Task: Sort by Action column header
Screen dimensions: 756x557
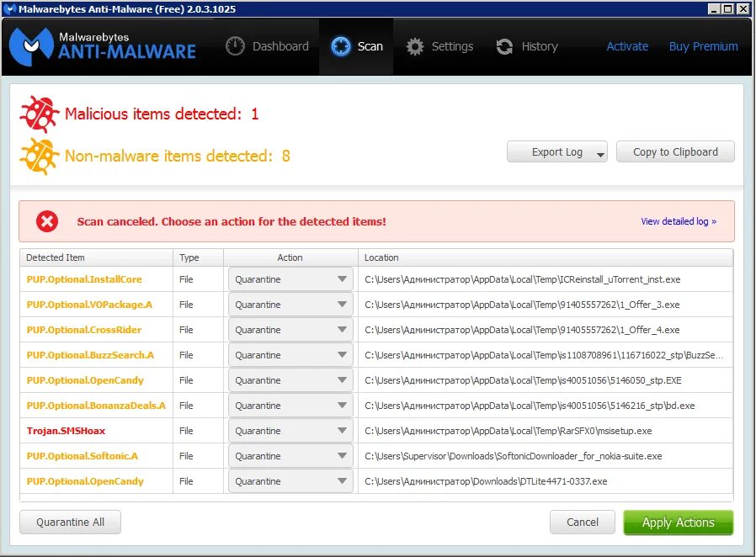Action: pyautogui.click(x=290, y=257)
